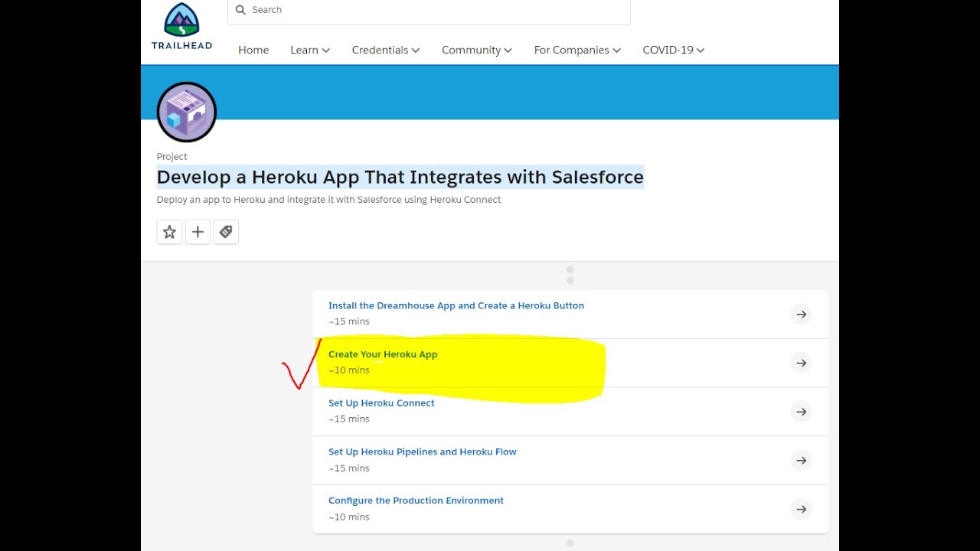The image size is (980, 551).
Task: Favorite the project with the star icon
Action: point(170,232)
